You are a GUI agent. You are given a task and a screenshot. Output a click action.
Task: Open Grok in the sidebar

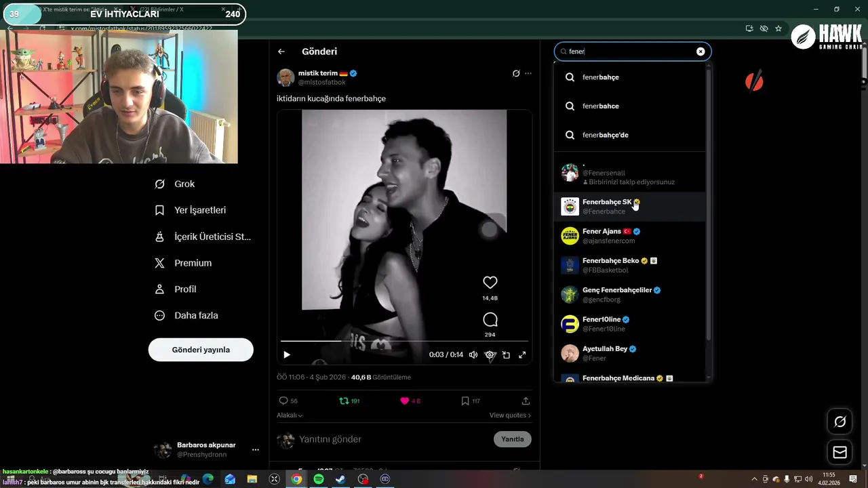point(175,184)
